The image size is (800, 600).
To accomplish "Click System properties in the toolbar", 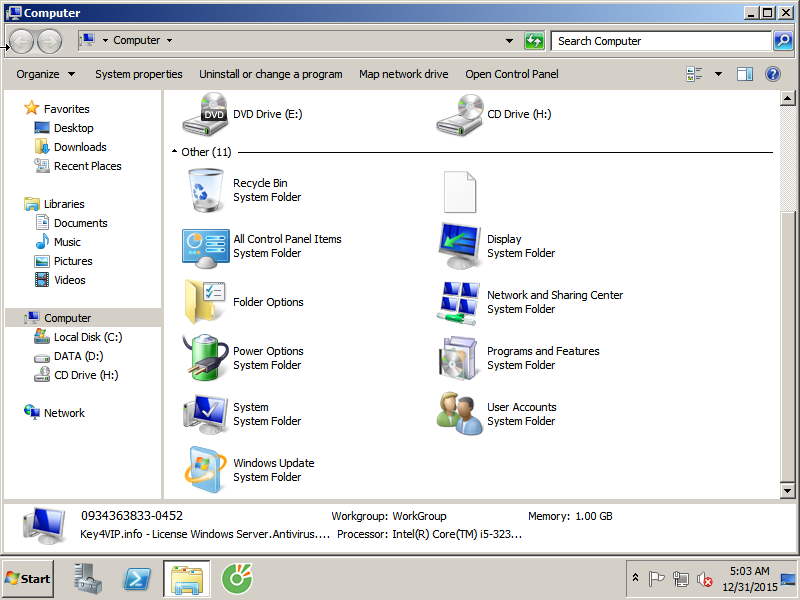I will point(139,74).
